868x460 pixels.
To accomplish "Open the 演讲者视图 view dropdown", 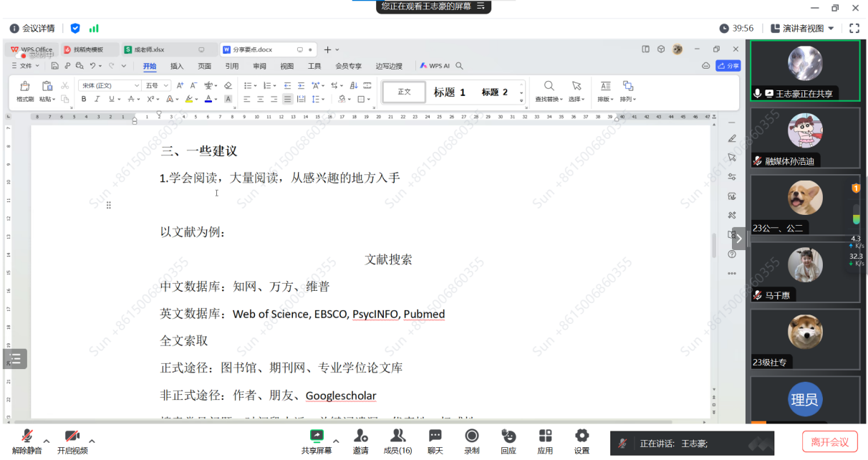I will pos(802,29).
